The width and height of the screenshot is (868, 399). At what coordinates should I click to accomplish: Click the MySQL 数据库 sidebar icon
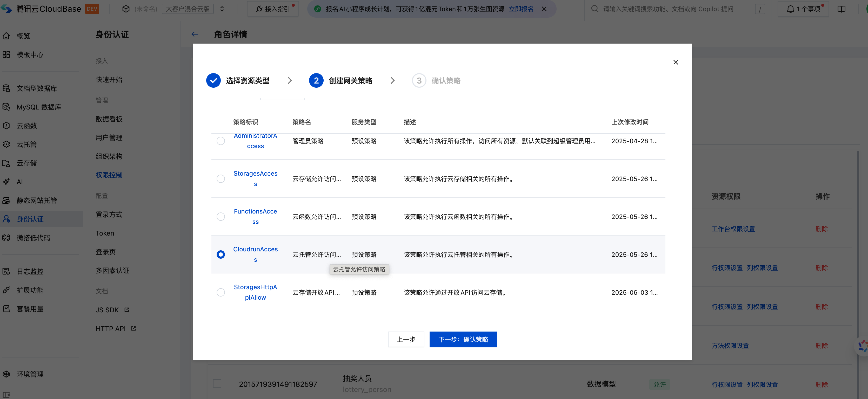click(6, 107)
